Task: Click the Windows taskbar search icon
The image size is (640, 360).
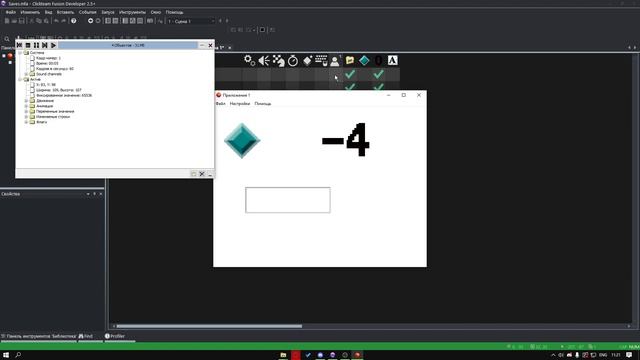Action: click(18, 355)
